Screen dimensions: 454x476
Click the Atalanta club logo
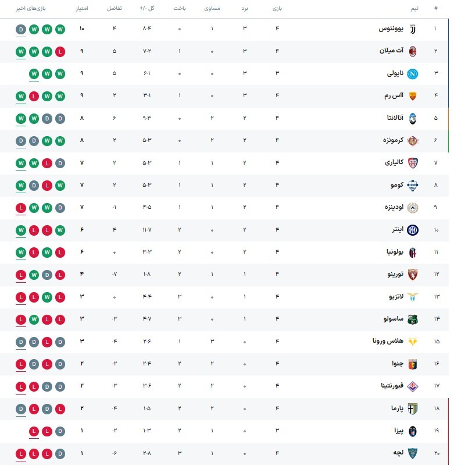pos(413,118)
